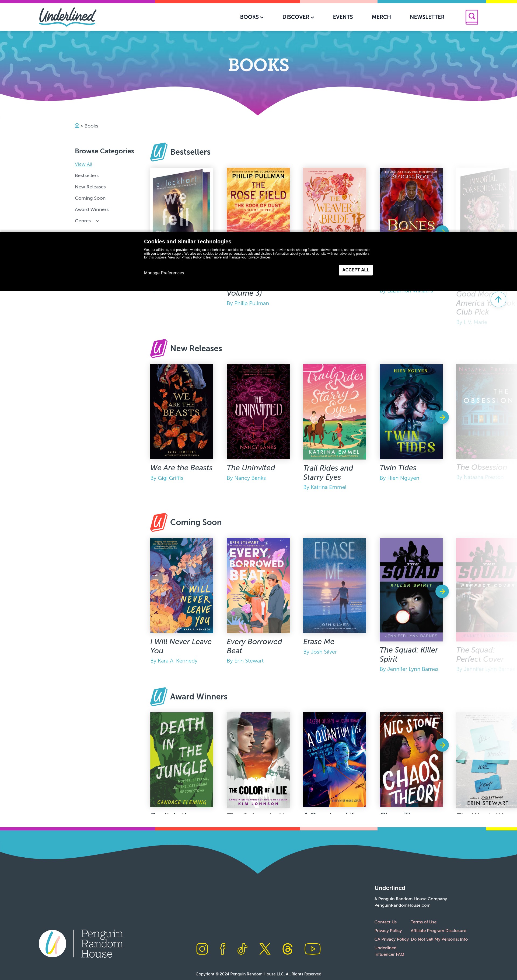This screenshot has width=517, height=980.
Task: Open CA Privacy Policy footer link
Action: pos(391,939)
